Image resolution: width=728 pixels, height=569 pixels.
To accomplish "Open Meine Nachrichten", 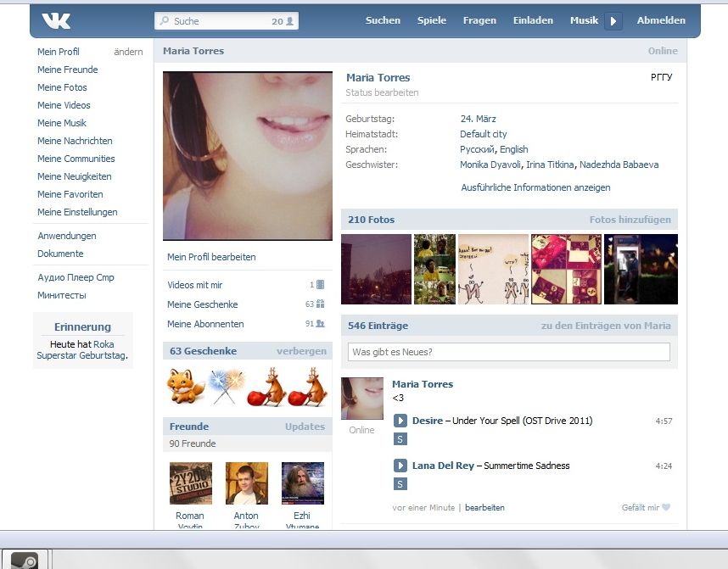I will [x=75, y=141].
